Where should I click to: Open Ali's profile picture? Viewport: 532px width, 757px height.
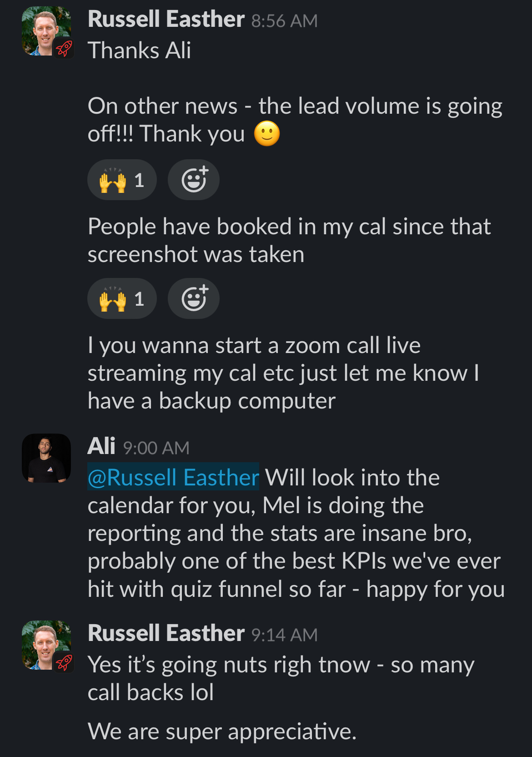click(x=46, y=458)
